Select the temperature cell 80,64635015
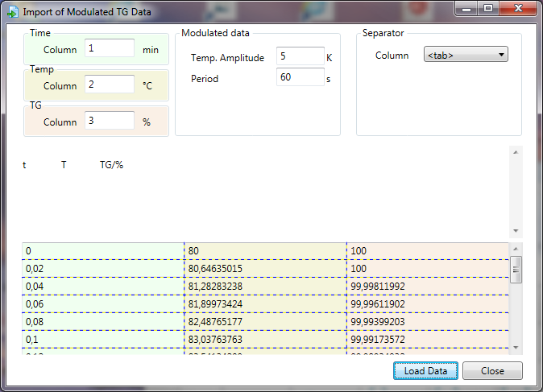 (266, 269)
